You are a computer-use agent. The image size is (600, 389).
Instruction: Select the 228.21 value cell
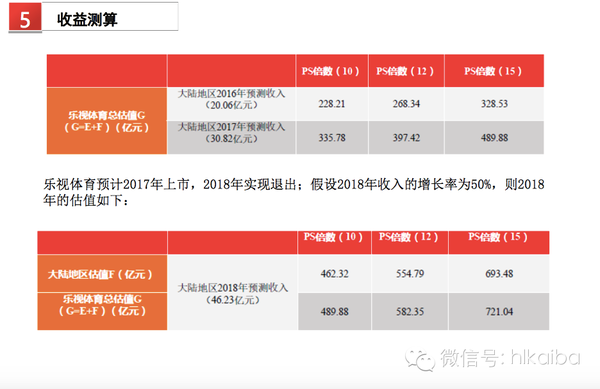coord(332,104)
